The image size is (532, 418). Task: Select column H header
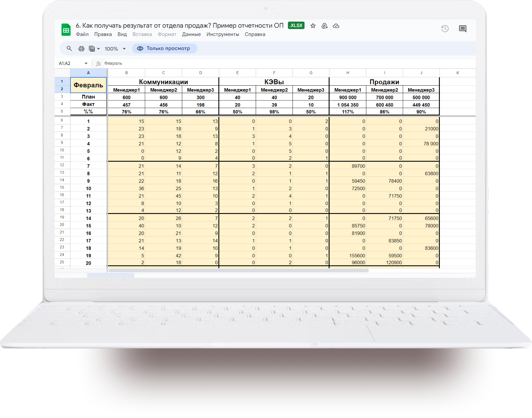(x=348, y=73)
